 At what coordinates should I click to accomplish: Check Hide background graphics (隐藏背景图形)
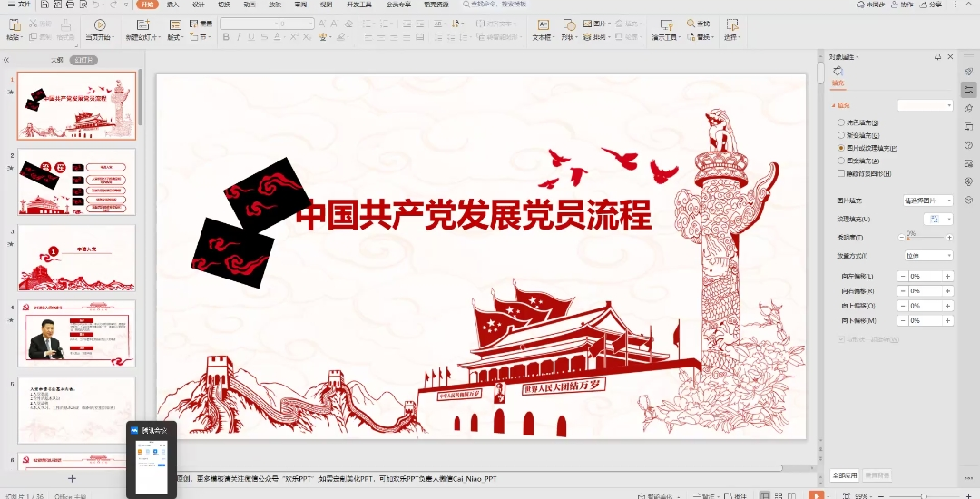point(841,173)
